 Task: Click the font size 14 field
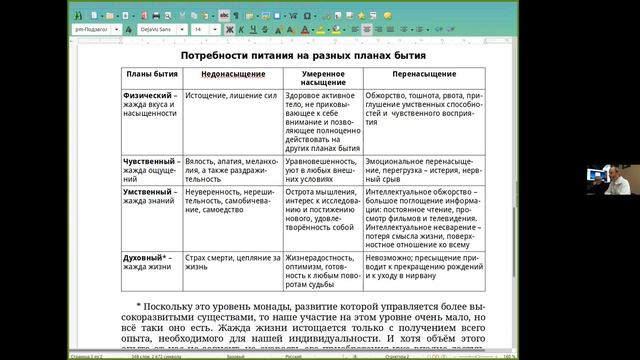(x=200, y=29)
